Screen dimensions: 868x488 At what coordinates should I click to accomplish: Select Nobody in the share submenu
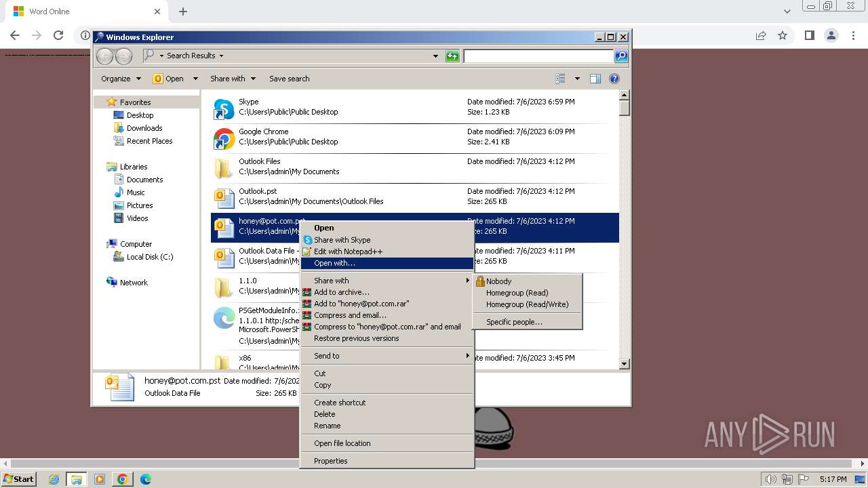coord(527,281)
